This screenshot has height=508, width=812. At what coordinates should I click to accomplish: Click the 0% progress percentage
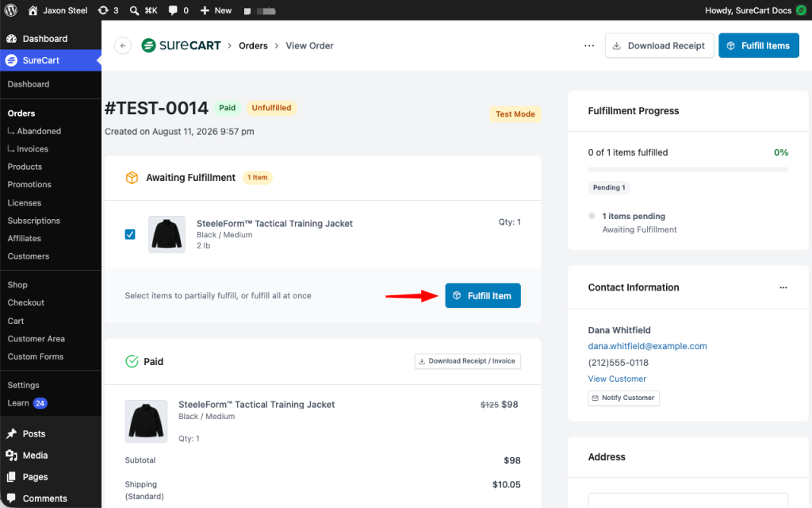coord(781,152)
